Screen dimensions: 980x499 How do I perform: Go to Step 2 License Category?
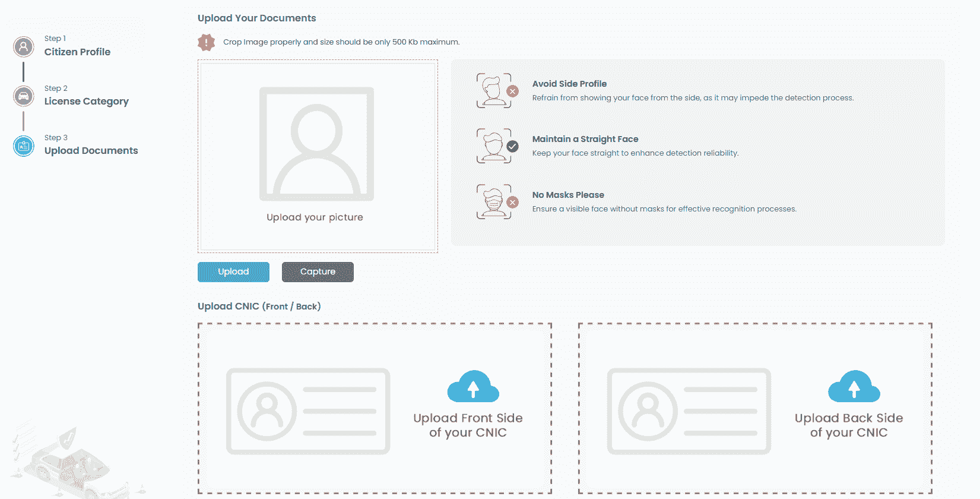(x=86, y=96)
